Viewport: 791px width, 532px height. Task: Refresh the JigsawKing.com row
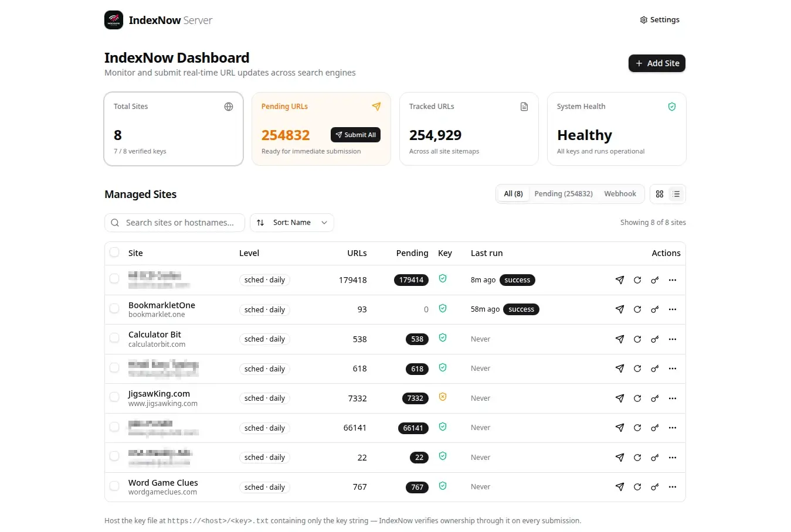pos(637,398)
